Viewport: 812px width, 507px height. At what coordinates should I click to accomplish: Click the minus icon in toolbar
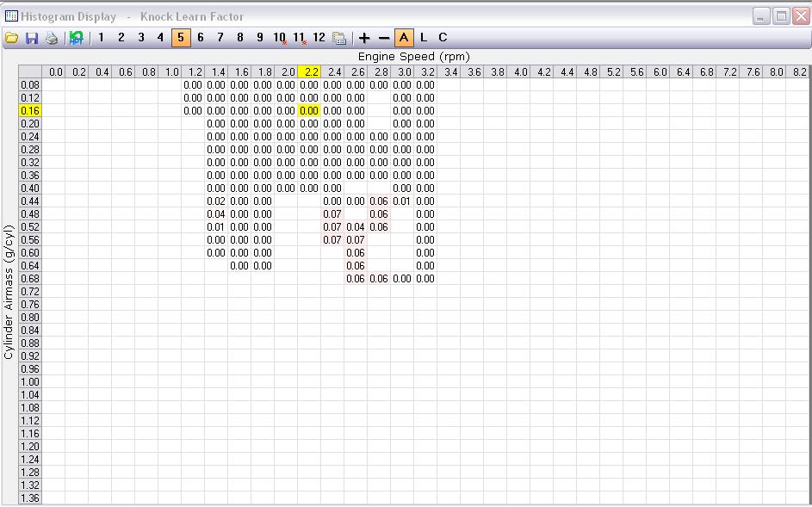(x=384, y=38)
